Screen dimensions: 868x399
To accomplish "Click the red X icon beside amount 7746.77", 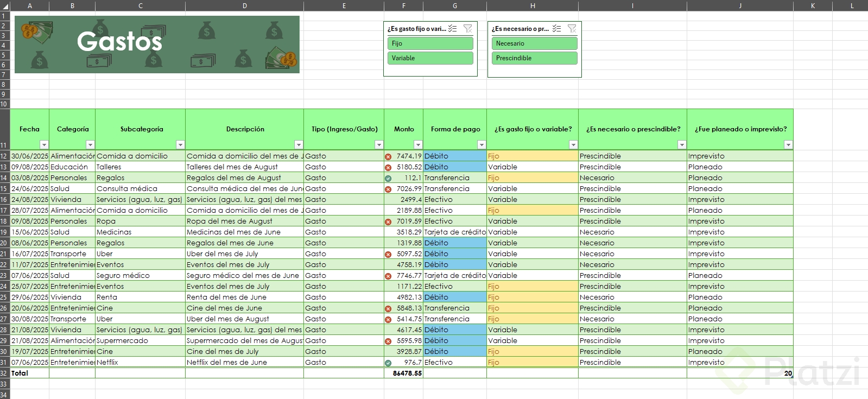I will [388, 276].
